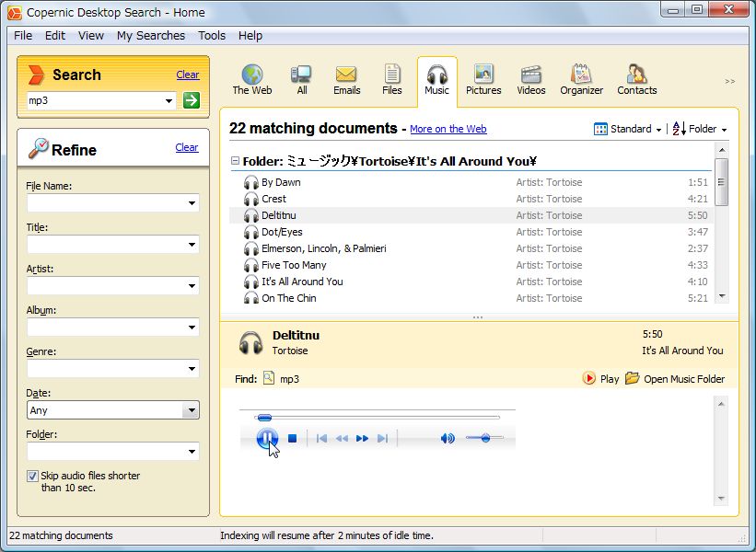The image size is (756, 552).
Task: Click the Open Music Folder label
Action: click(x=684, y=379)
